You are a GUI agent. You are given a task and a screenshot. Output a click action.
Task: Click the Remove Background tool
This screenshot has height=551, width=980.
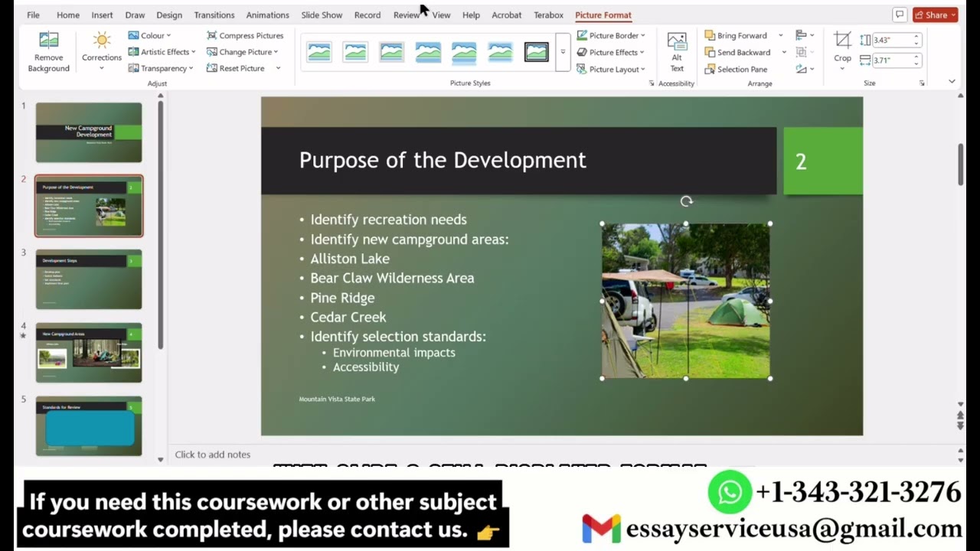tap(48, 52)
